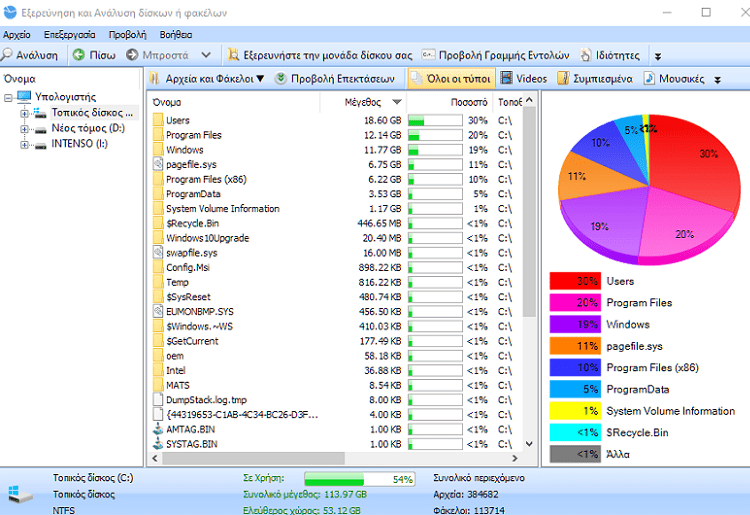
Task: Open the Προβολή menu
Action: [x=127, y=34]
